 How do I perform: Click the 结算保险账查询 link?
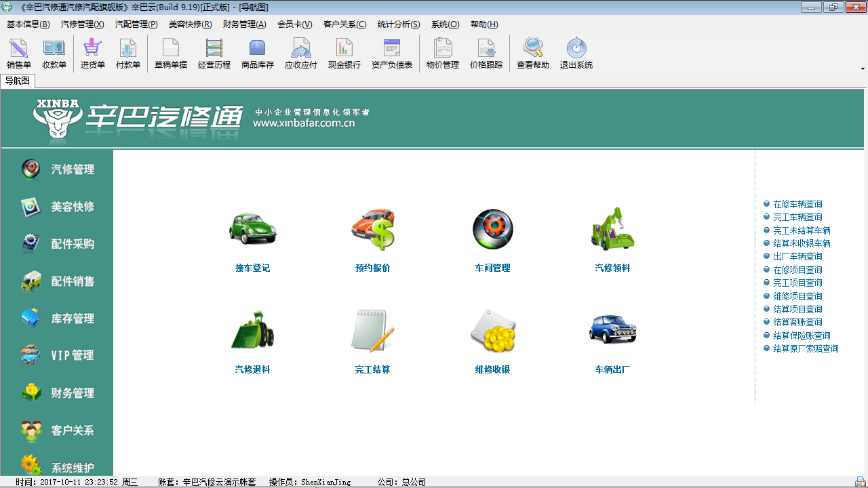(802, 335)
